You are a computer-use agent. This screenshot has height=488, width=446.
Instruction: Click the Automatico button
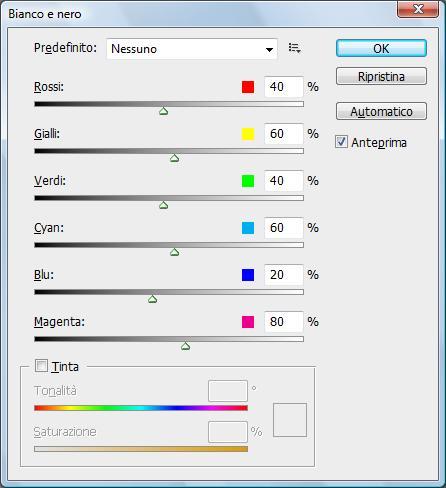tap(381, 111)
